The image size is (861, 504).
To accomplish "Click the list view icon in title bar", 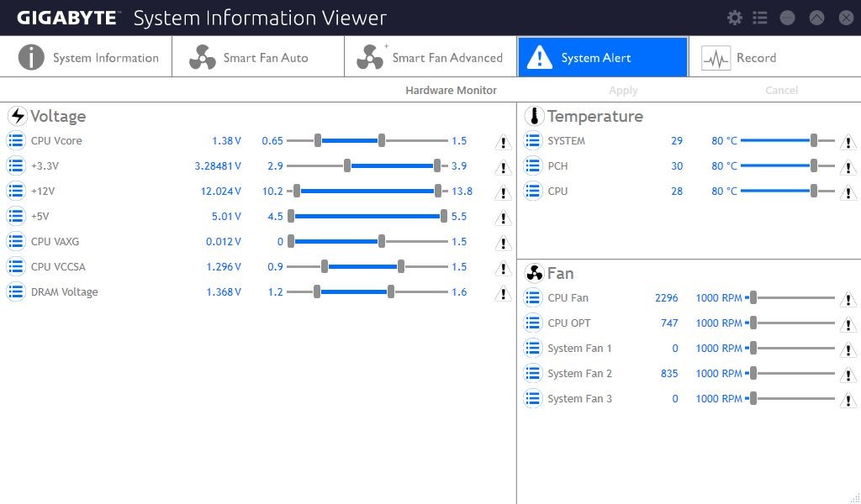I will click(x=760, y=18).
